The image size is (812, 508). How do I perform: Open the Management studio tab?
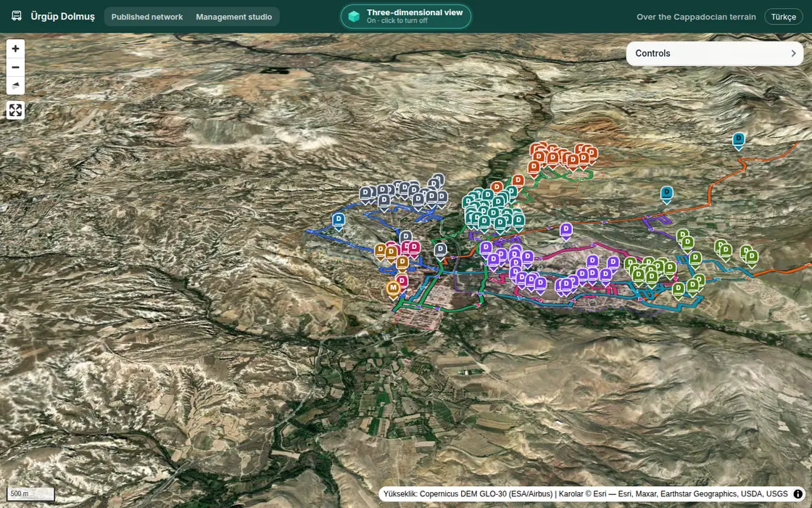234,17
